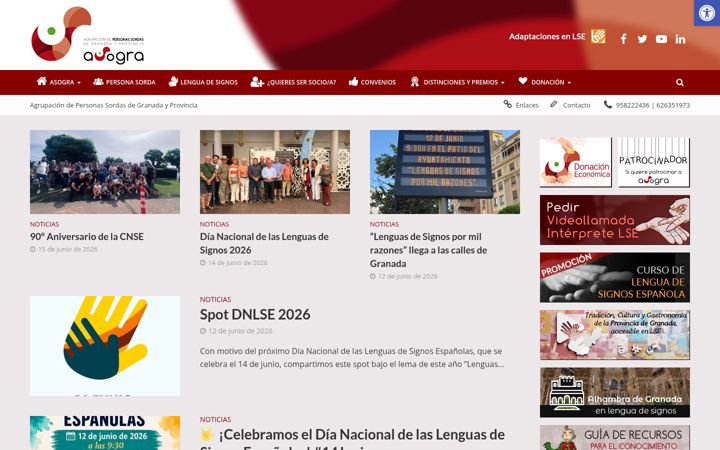Open the LinkedIn social icon
This screenshot has width=720, height=450.
[680, 39]
